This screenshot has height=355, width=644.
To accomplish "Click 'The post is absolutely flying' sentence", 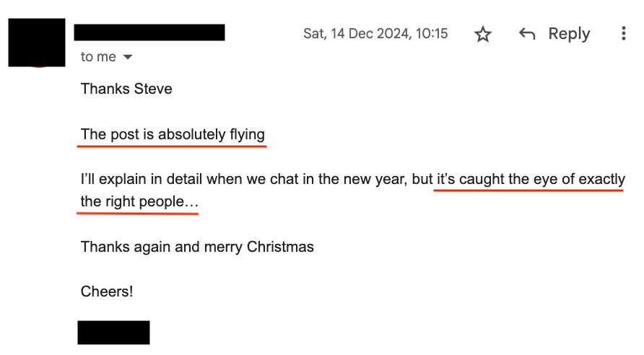I will (x=173, y=134).
